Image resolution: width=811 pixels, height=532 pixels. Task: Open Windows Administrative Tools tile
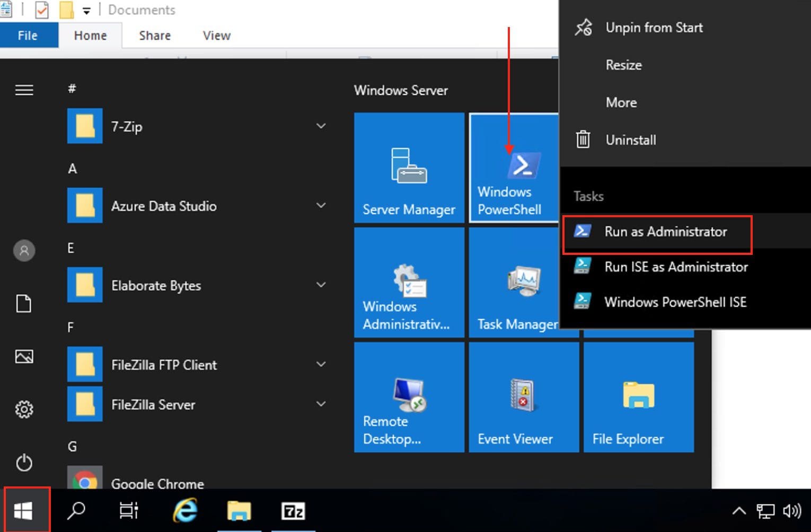[x=409, y=282]
